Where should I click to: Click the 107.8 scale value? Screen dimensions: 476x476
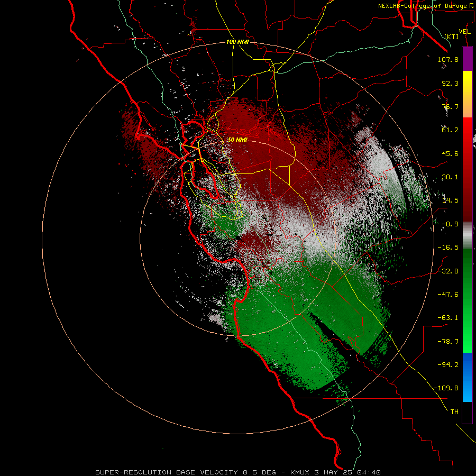(448, 59)
